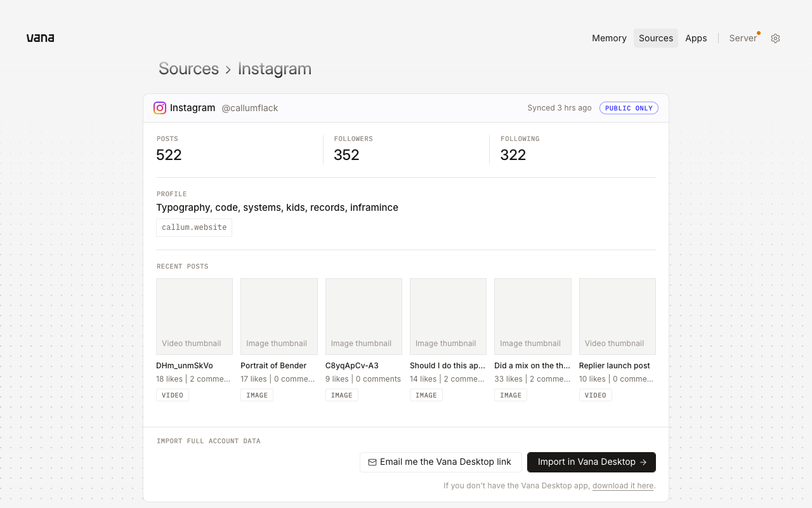Image resolution: width=812 pixels, height=508 pixels.
Task: Open the C8yqApCv-A3 image thumbnail
Action: click(x=363, y=316)
